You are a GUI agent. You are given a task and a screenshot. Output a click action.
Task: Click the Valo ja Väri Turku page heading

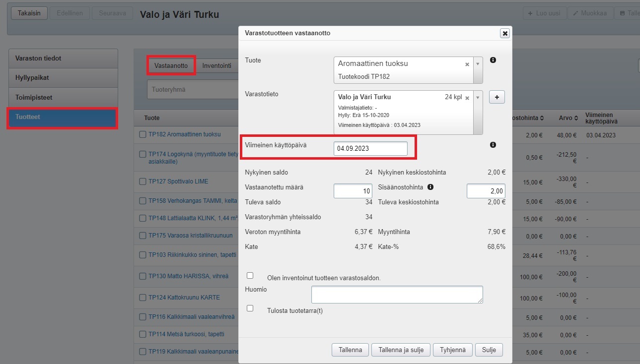180,14
